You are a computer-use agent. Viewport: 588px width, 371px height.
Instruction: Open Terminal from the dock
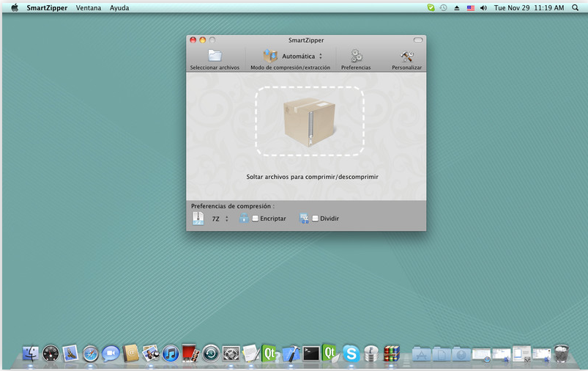[x=311, y=353]
